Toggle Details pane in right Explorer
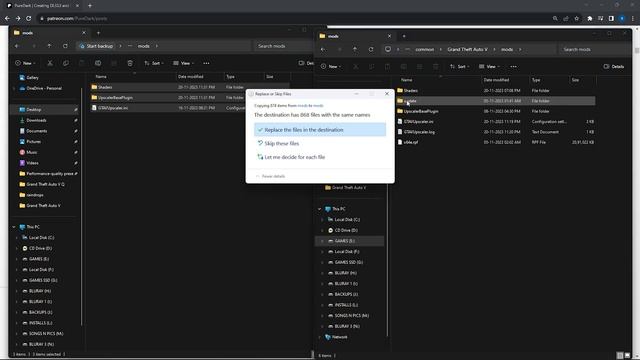640x360 pixels. pyautogui.click(x=614, y=67)
